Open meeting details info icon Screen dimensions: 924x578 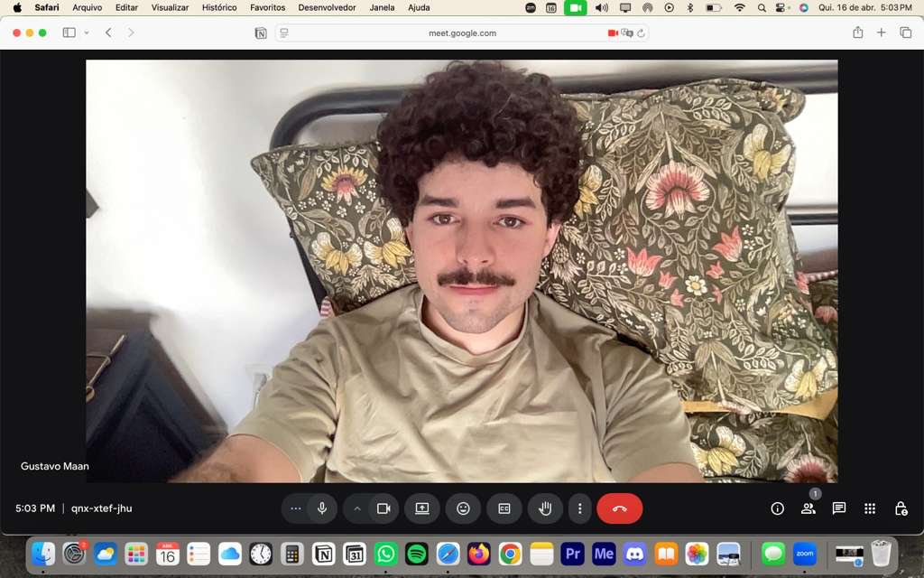coord(777,508)
